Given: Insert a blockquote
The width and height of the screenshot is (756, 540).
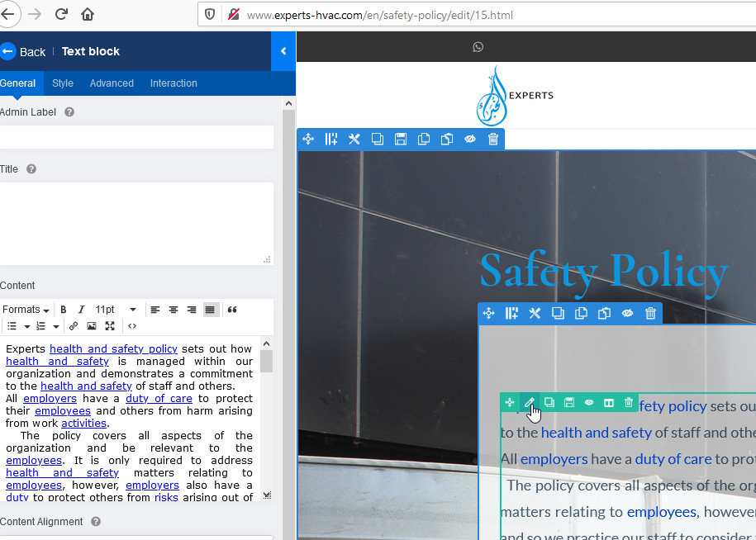Looking at the screenshot, I should coord(232,310).
